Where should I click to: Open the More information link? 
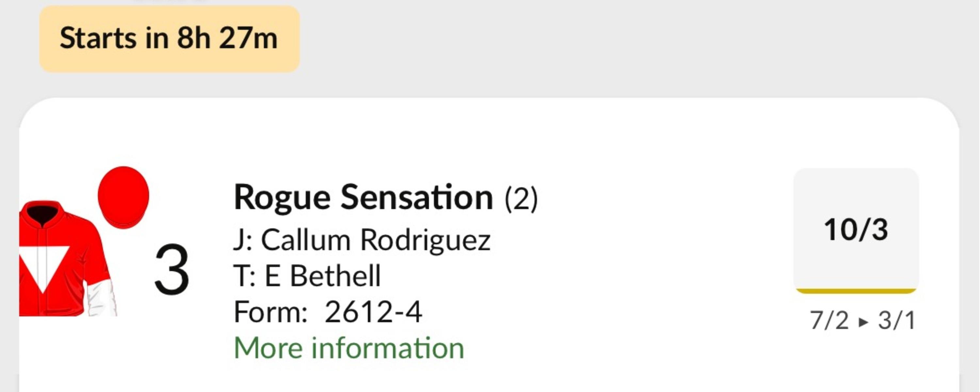(349, 348)
